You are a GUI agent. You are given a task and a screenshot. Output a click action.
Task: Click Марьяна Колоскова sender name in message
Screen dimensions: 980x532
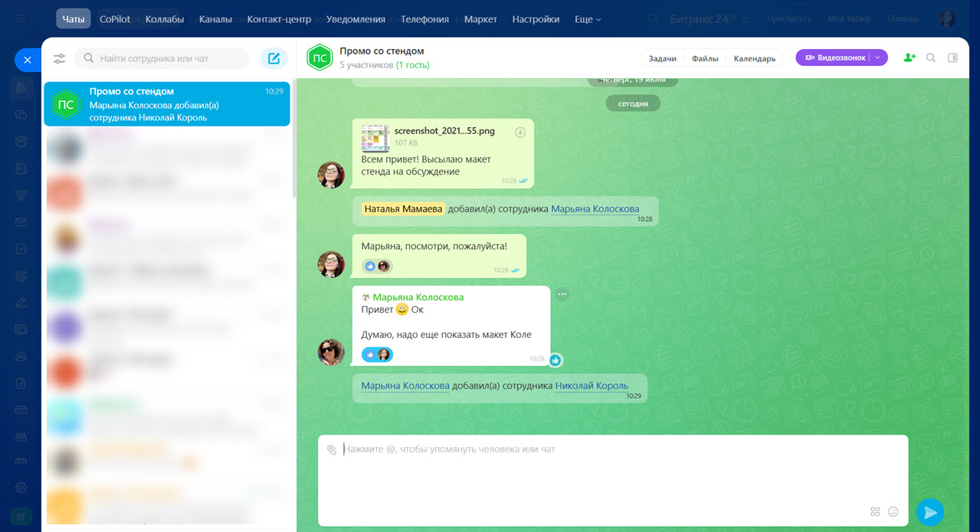click(x=418, y=297)
